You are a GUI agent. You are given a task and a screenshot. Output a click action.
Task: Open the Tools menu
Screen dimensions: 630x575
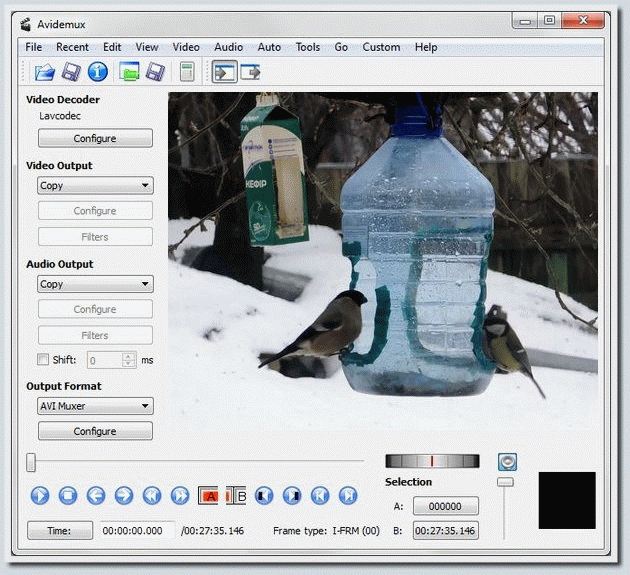(308, 47)
